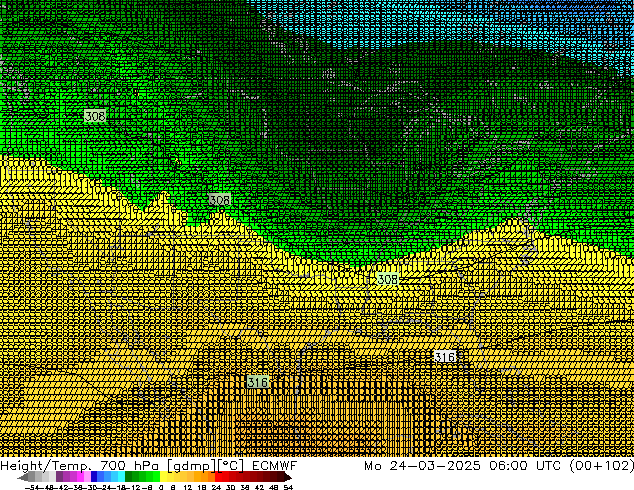
Task: Click the 'Mo 24-03-2025 06:00 UTC' date text
Action: (463, 465)
